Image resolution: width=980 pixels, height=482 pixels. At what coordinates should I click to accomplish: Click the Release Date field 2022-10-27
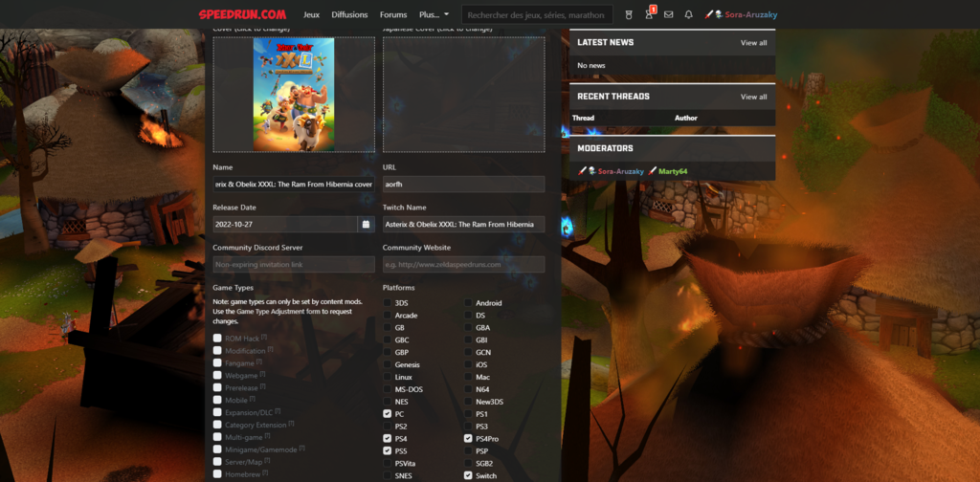pyautogui.click(x=285, y=224)
